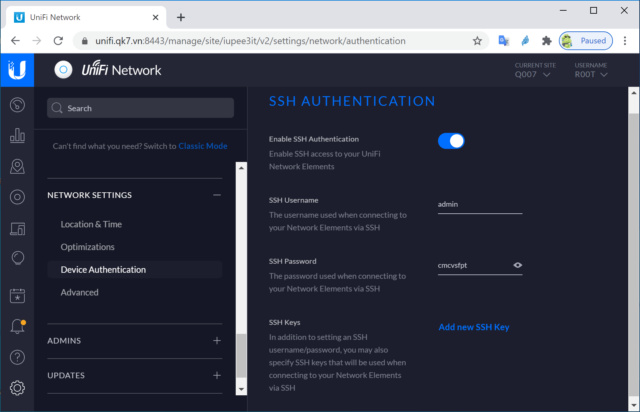
Task: Open the feather extension icon
Action: (x=525, y=41)
